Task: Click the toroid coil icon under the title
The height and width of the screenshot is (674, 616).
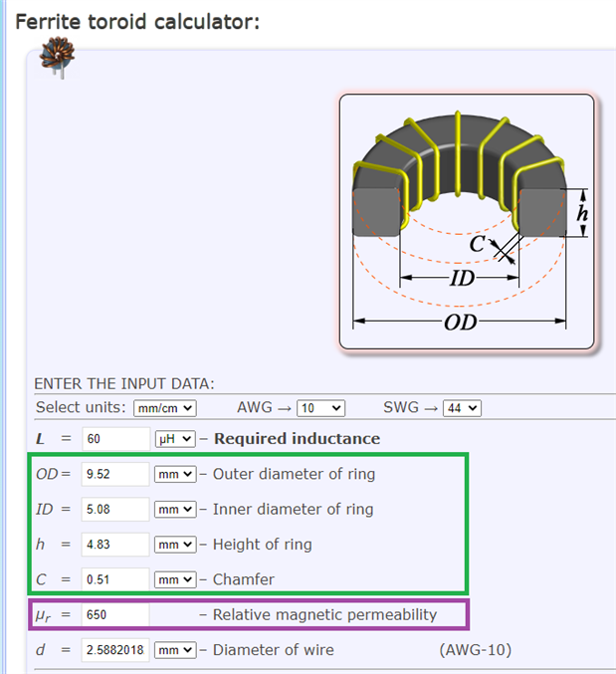Action: 58,58
